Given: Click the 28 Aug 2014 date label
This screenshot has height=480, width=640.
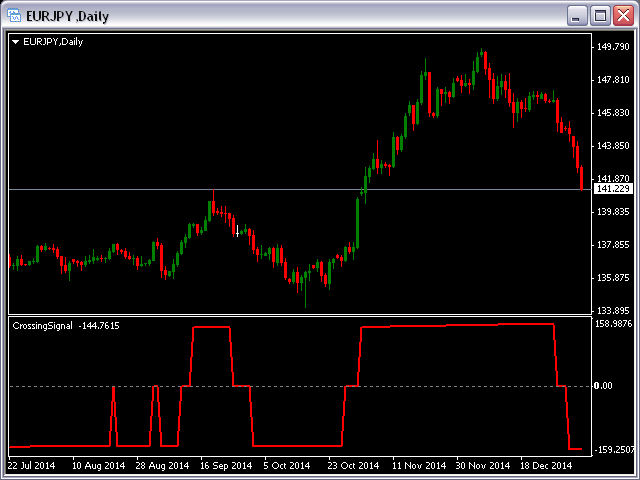Looking at the screenshot, I should point(162,465).
